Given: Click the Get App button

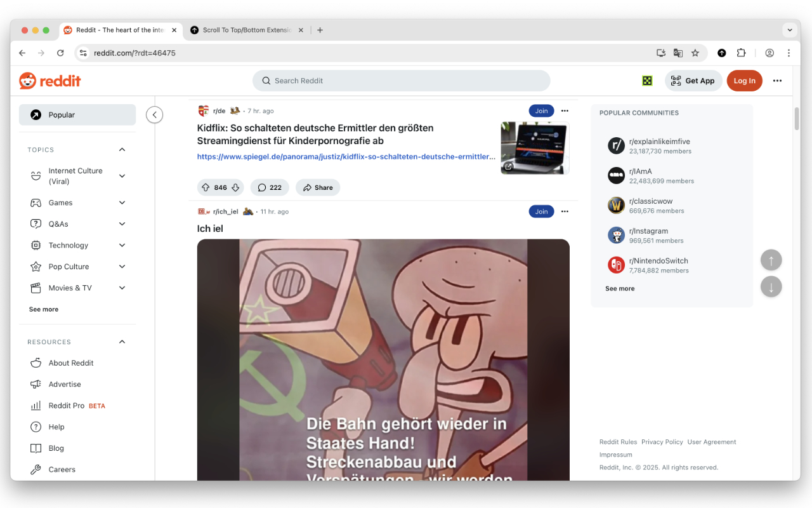Looking at the screenshot, I should click(x=693, y=81).
